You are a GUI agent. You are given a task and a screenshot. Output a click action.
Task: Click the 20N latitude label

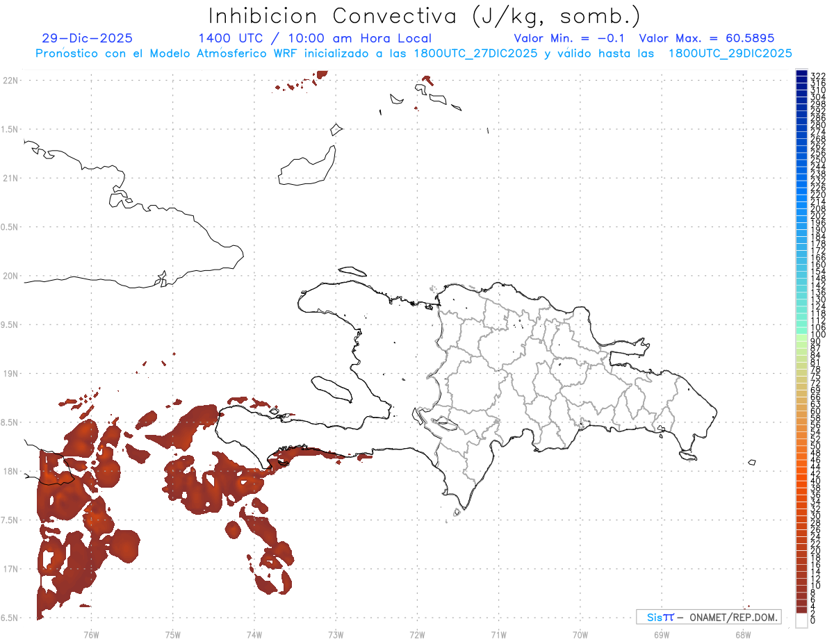[10, 276]
